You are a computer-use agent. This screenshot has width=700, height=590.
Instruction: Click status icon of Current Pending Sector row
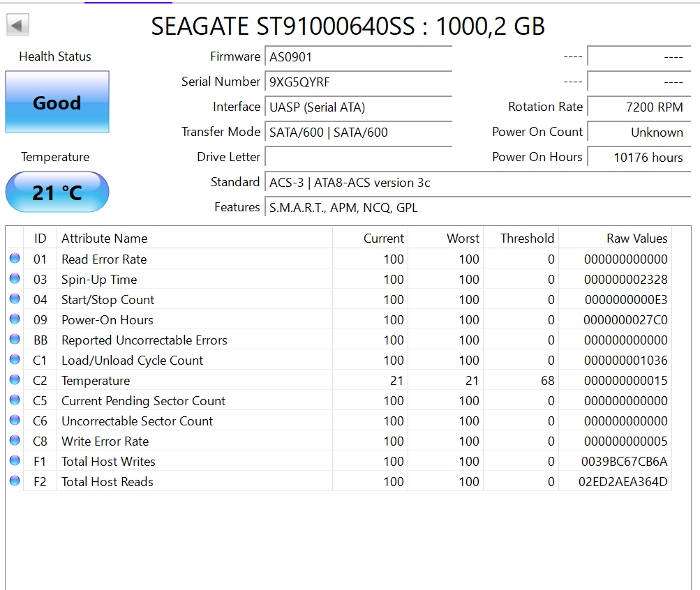tap(15, 400)
